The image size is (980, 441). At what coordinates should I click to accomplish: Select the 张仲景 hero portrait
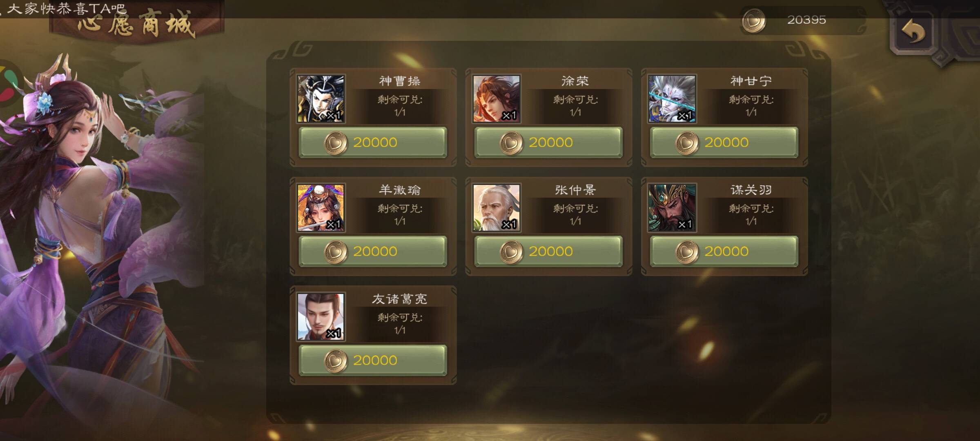click(497, 208)
